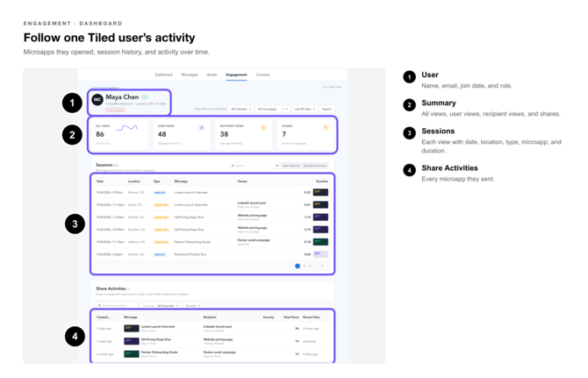
Task: Sort sessions by the Location column
Action: click(x=134, y=182)
